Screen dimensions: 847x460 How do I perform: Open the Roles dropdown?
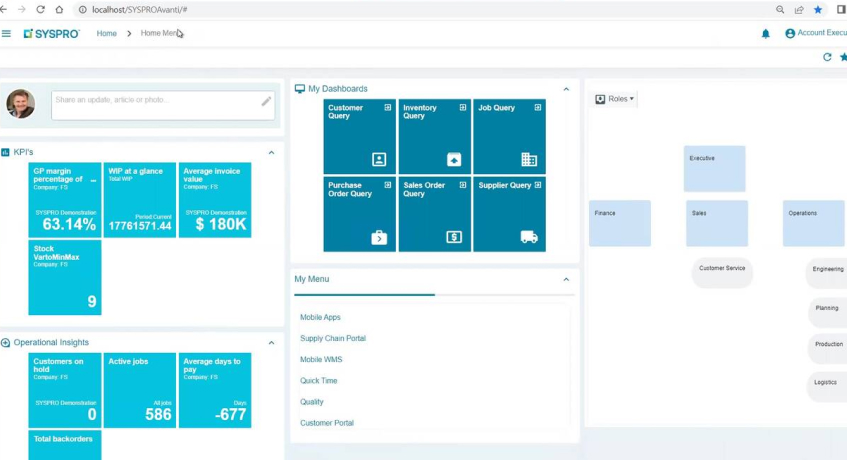click(615, 99)
